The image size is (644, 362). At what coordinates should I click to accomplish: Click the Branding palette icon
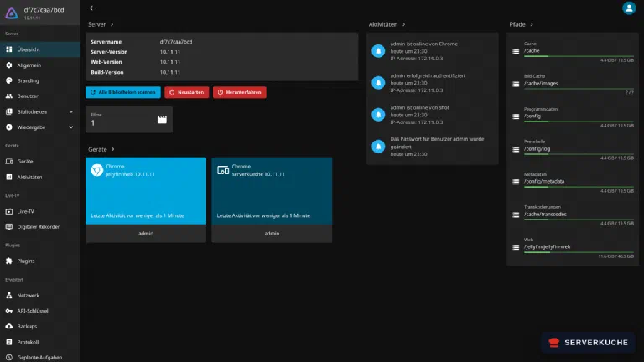coord(9,80)
